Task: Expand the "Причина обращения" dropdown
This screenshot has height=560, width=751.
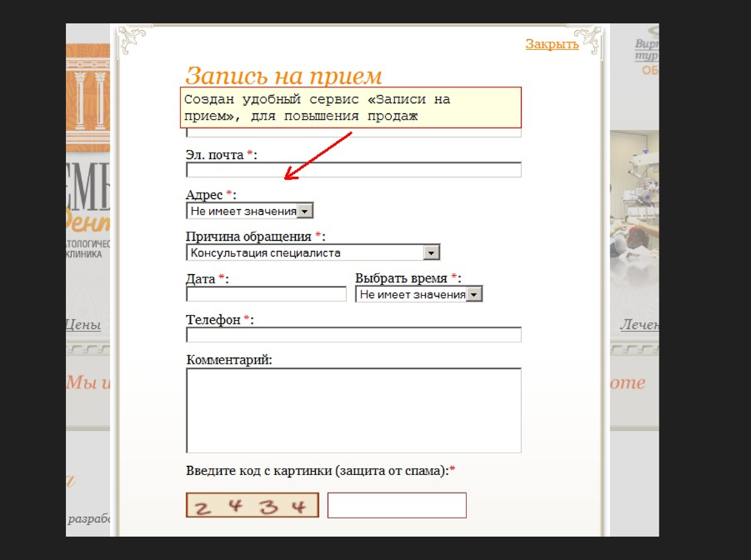Action: pyautogui.click(x=432, y=252)
